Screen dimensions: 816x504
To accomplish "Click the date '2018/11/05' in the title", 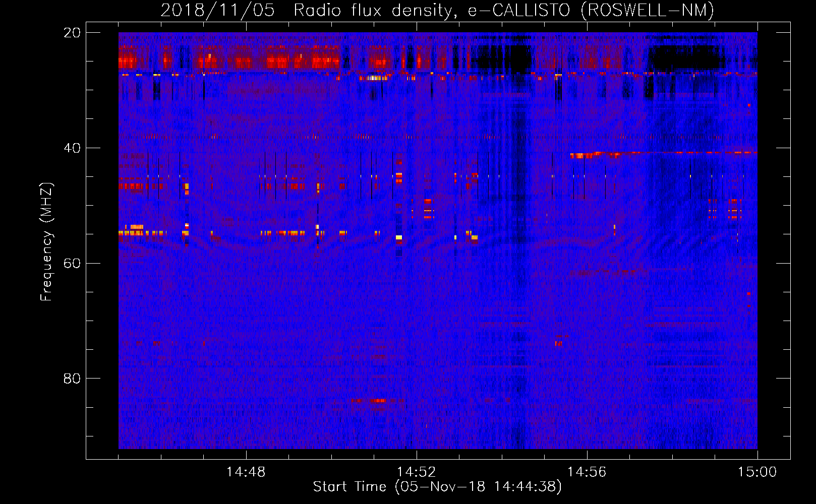I will tap(217, 10).
